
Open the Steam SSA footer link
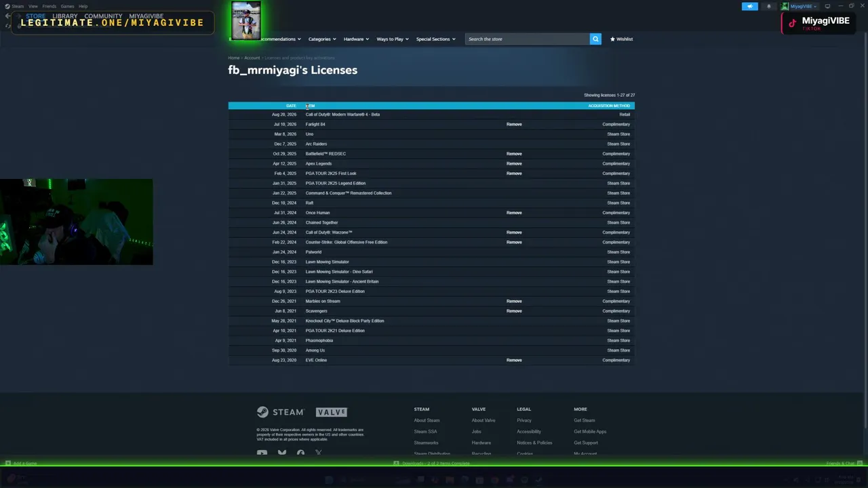tap(425, 432)
